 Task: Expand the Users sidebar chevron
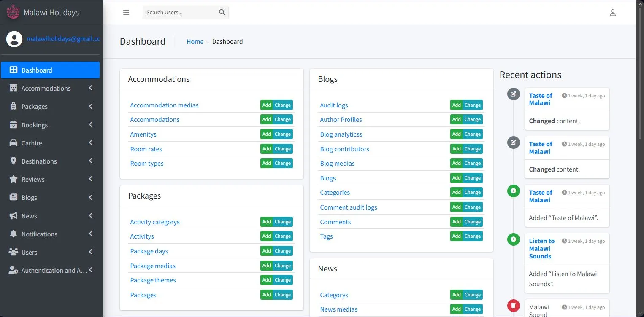tap(90, 252)
